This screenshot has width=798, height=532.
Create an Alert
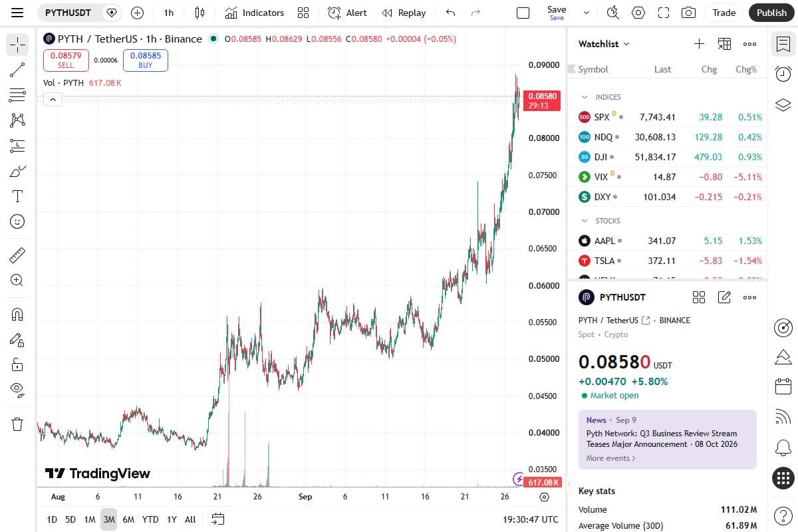click(348, 13)
